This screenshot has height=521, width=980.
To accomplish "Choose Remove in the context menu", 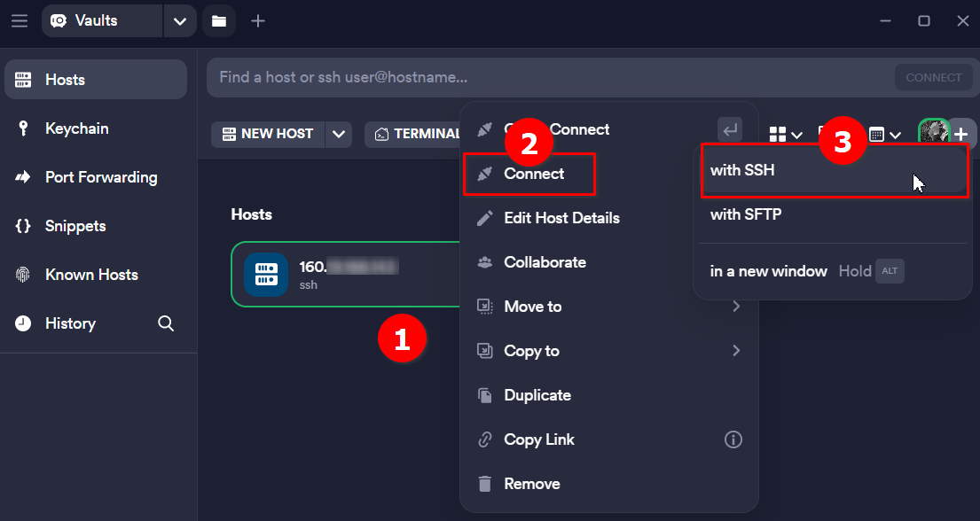I will 608,484.
